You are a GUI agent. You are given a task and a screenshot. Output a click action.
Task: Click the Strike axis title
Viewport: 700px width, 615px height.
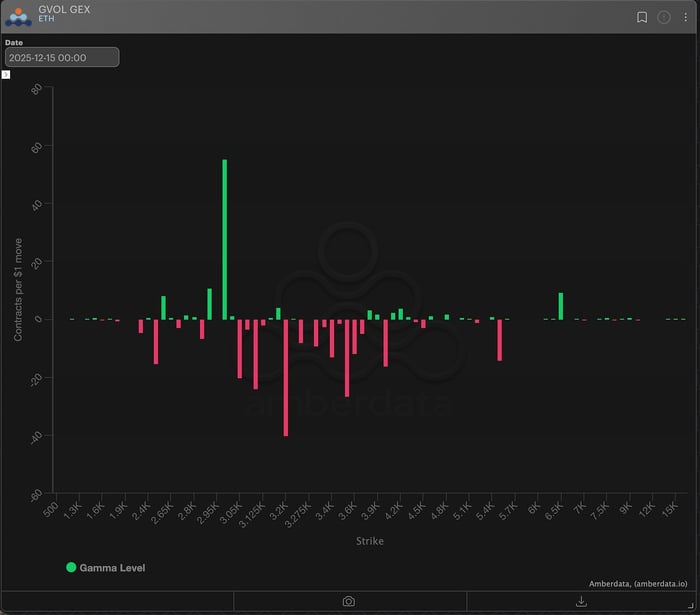click(x=370, y=541)
